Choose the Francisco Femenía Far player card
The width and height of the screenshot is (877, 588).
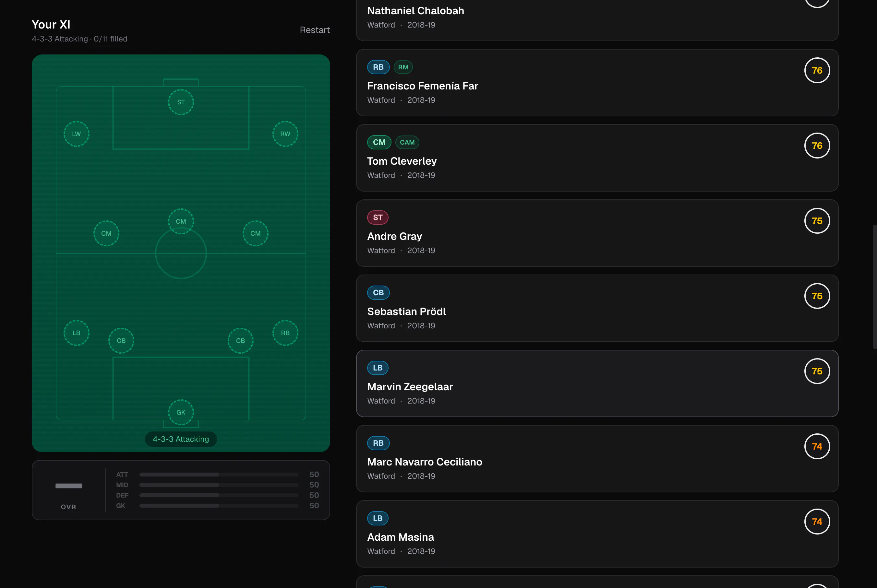click(597, 83)
